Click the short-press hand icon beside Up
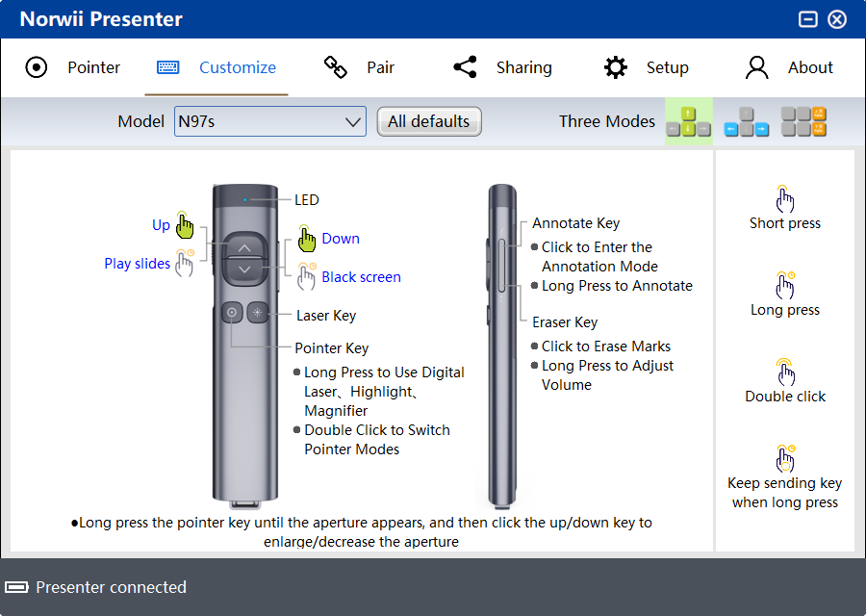This screenshot has height=616, width=866. tap(185, 225)
